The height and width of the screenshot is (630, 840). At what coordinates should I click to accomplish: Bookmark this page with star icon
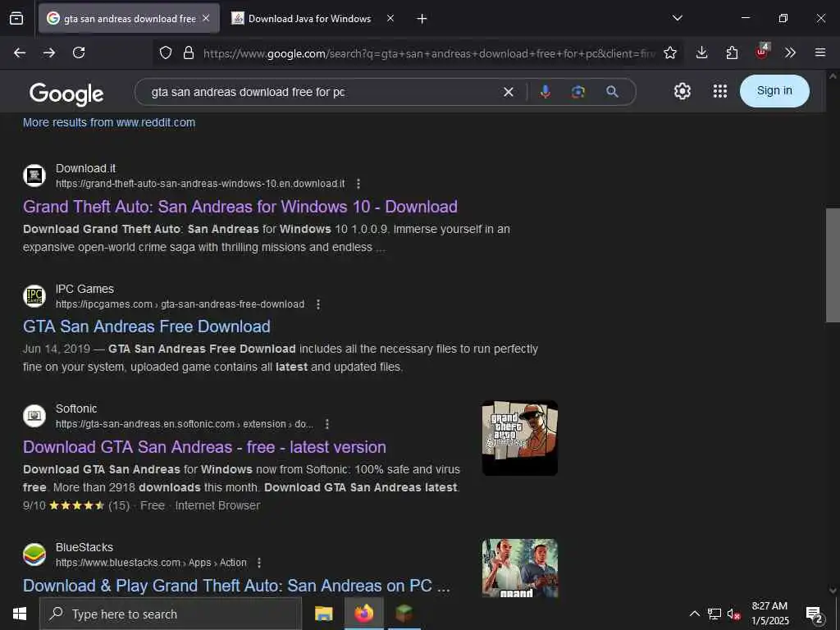[670, 52]
